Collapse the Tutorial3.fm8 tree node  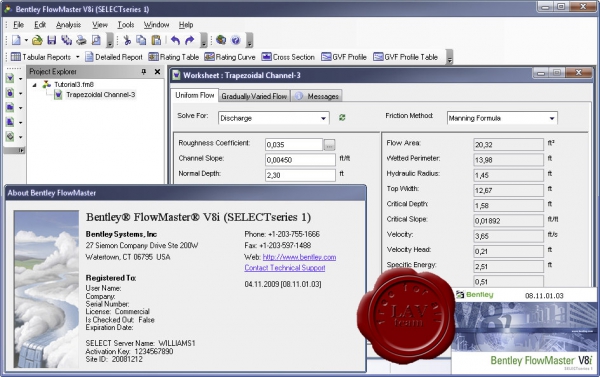[x=34, y=85]
